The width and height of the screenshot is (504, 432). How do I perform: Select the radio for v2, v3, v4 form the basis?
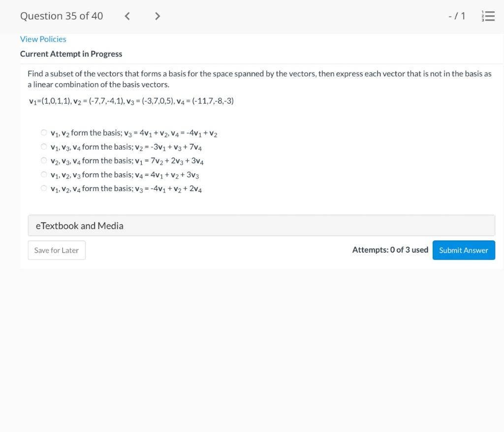43,160
